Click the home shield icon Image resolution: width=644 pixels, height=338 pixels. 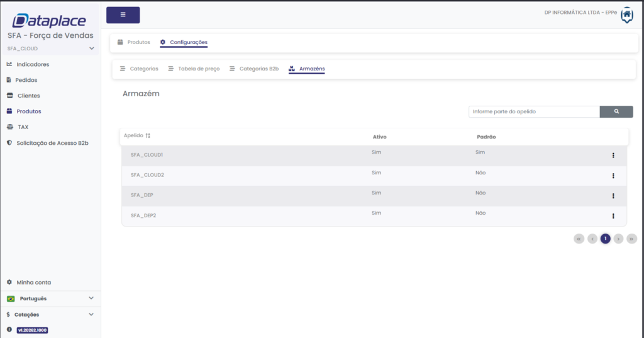pyautogui.click(x=626, y=14)
